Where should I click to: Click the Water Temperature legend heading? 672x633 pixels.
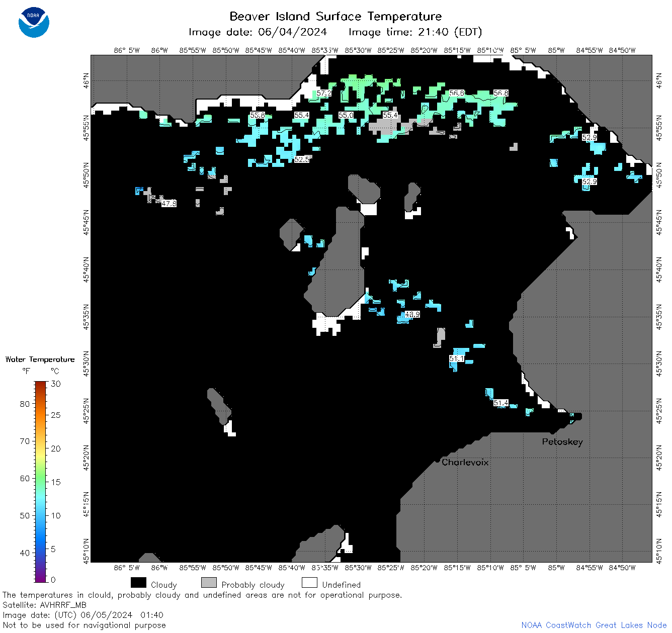click(x=40, y=359)
